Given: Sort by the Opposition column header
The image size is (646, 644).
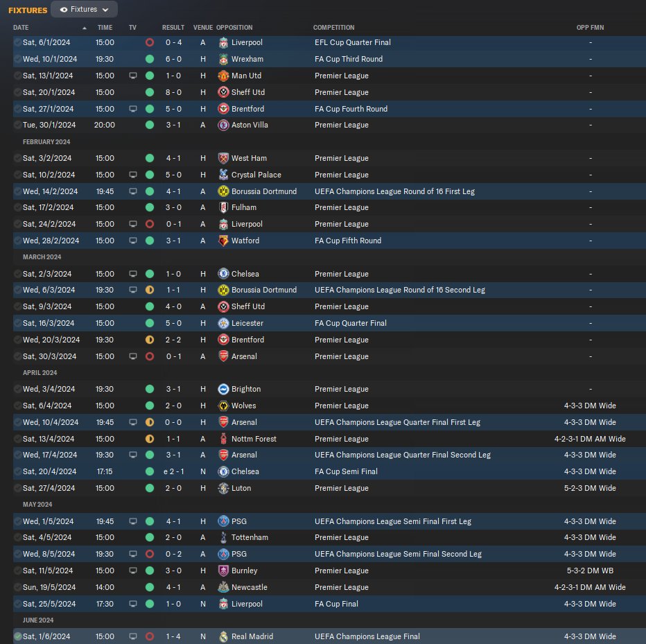Looking at the screenshot, I should coord(234,28).
